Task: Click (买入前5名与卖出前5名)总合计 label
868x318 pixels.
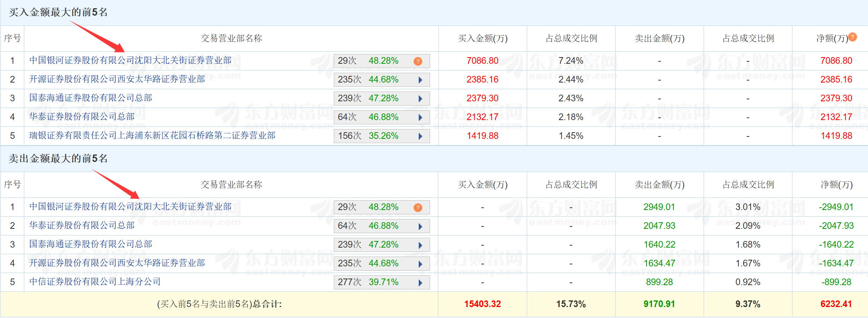Action: tap(220, 304)
